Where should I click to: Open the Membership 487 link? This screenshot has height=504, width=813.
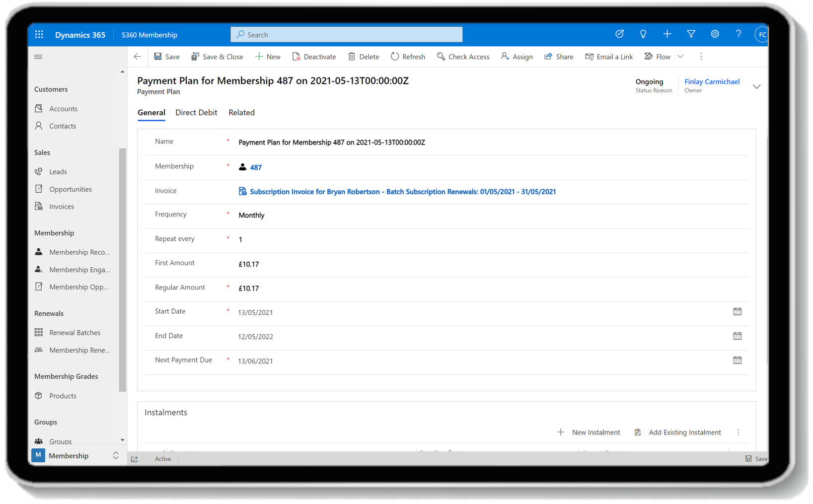(256, 167)
